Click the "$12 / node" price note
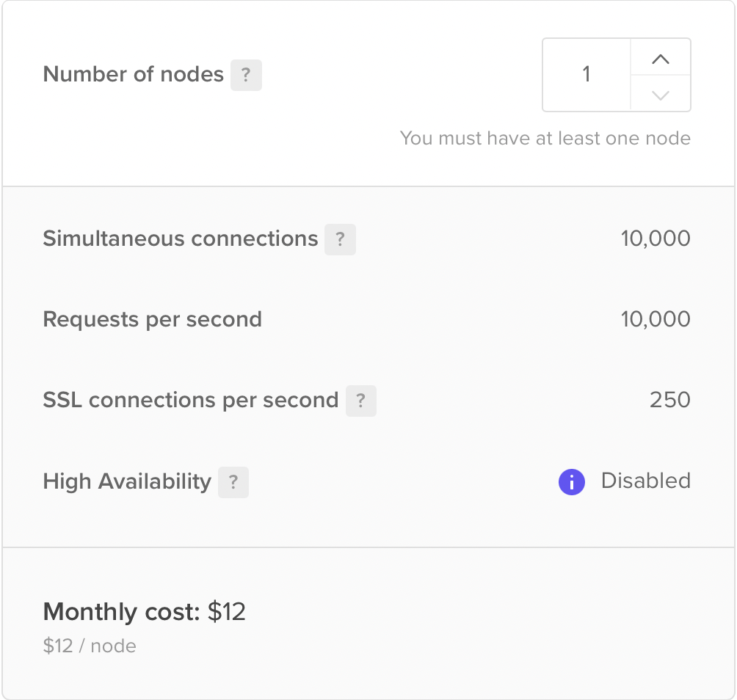 coord(90,646)
